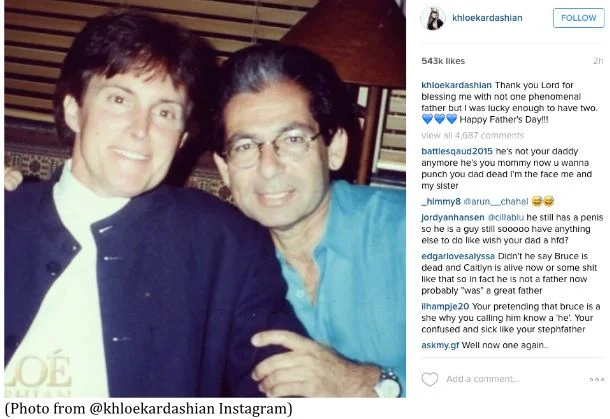Open lihampje20 commenter profile
The image size is (610, 419).
pyautogui.click(x=445, y=307)
